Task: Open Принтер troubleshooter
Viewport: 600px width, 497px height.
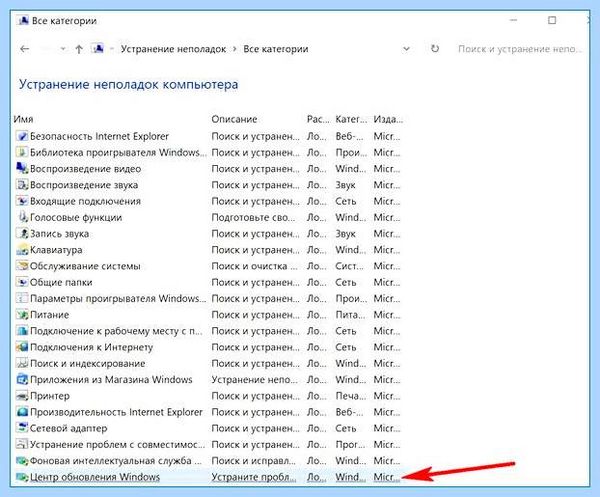Action: point(50,396)
